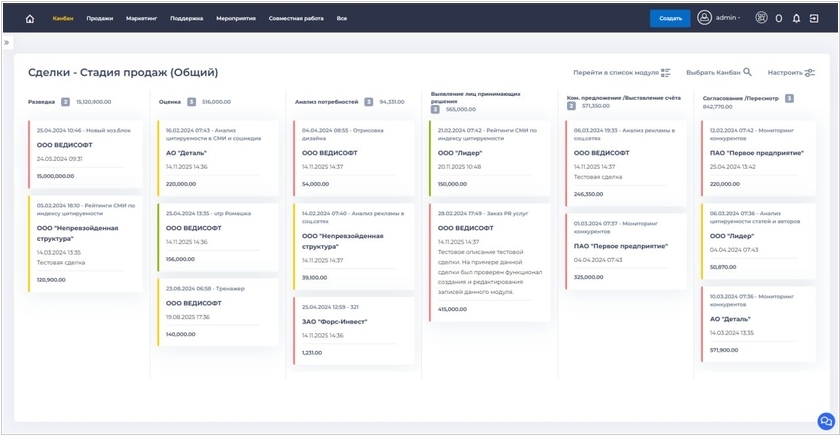The width and height of the screenshot is (840, 435).
Task: Expand the collapsed left sidebar
Action: (6, 43)
